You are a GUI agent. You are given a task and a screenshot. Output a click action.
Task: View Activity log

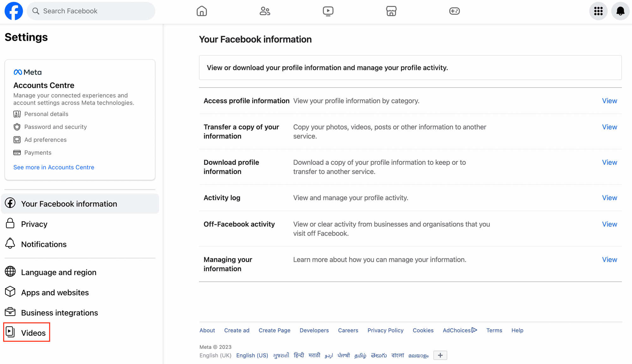point(609,198)
